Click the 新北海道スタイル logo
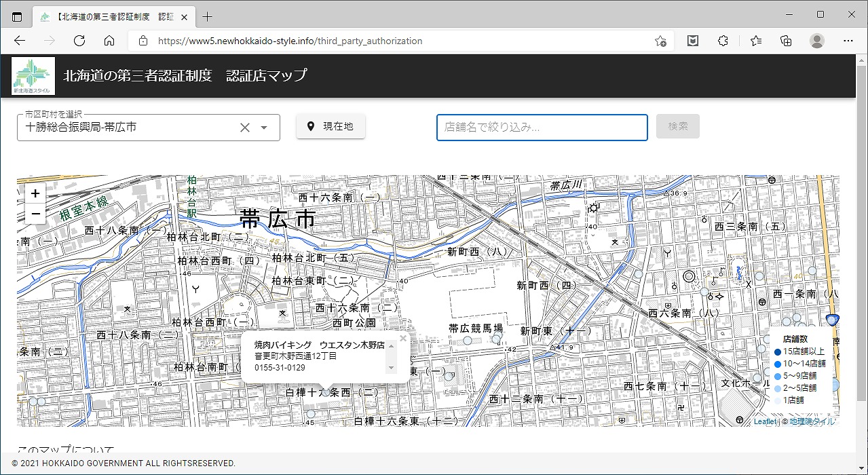This screenshot has width=868, height=475. click(x=33, y=76)
